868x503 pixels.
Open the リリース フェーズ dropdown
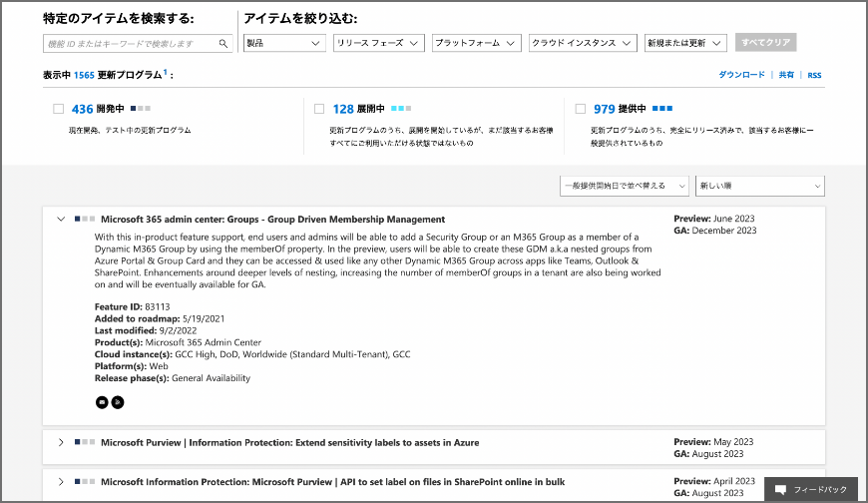click(x=379, y=43)
